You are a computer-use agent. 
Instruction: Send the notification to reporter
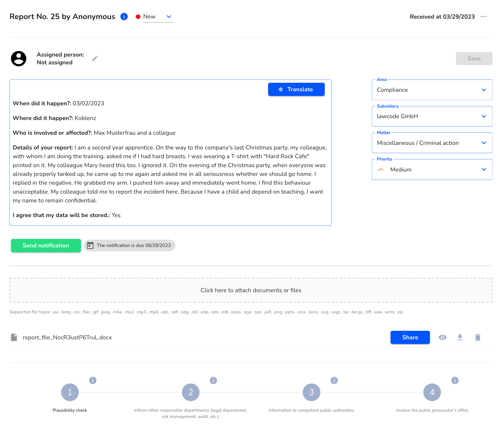46,245
